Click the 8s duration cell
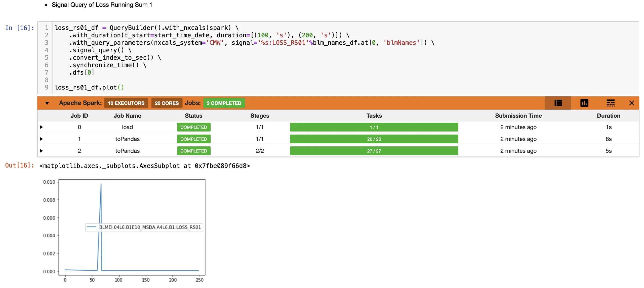This screenshot has height=288, width=644. click(x=608, y=139)
